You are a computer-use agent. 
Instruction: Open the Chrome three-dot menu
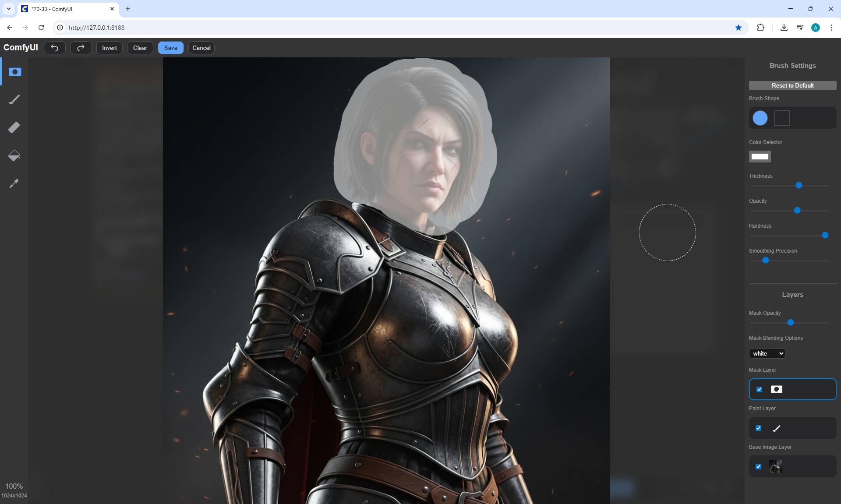point(831,28)
